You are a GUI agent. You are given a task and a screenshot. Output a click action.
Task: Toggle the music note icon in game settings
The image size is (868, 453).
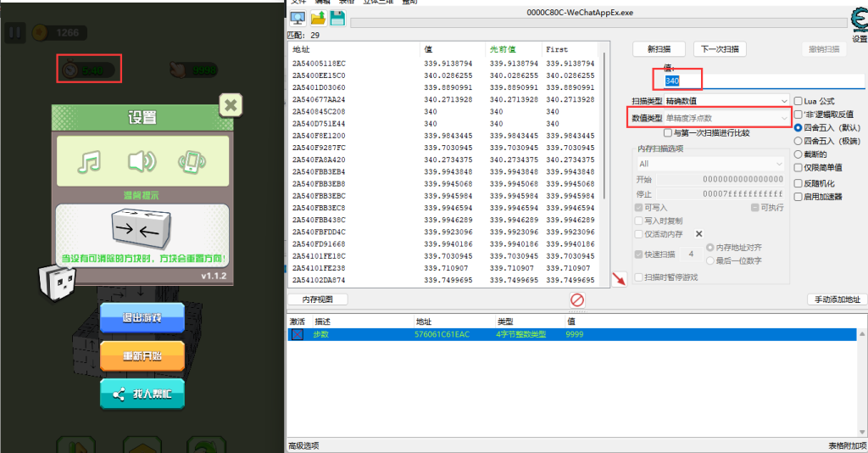click(x=89, y=162)
